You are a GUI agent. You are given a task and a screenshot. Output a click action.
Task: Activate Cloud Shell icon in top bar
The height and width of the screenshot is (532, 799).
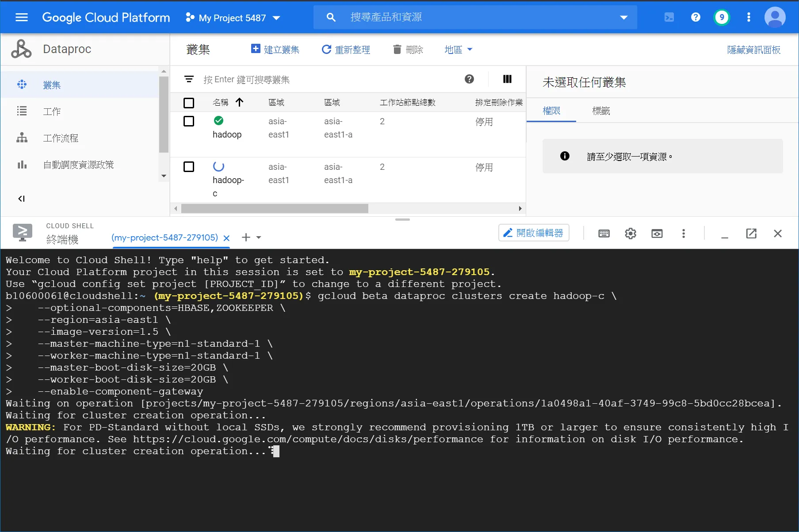point(669,17)
